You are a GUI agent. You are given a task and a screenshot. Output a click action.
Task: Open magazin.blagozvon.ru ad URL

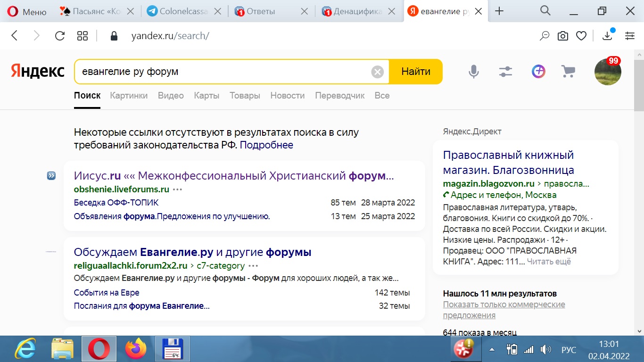(x=489, y=184)
